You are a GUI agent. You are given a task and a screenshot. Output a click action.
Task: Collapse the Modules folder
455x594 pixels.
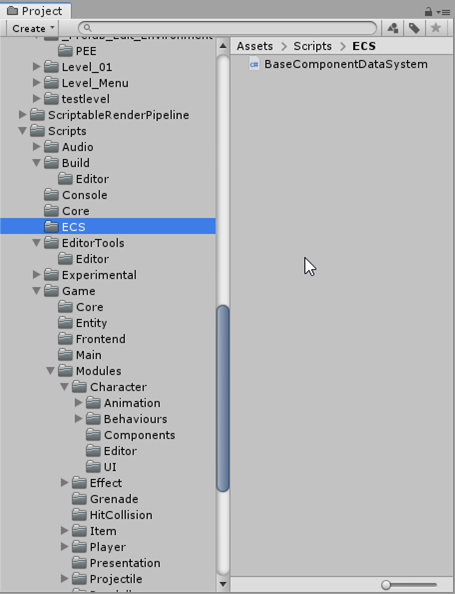[50, 371]
